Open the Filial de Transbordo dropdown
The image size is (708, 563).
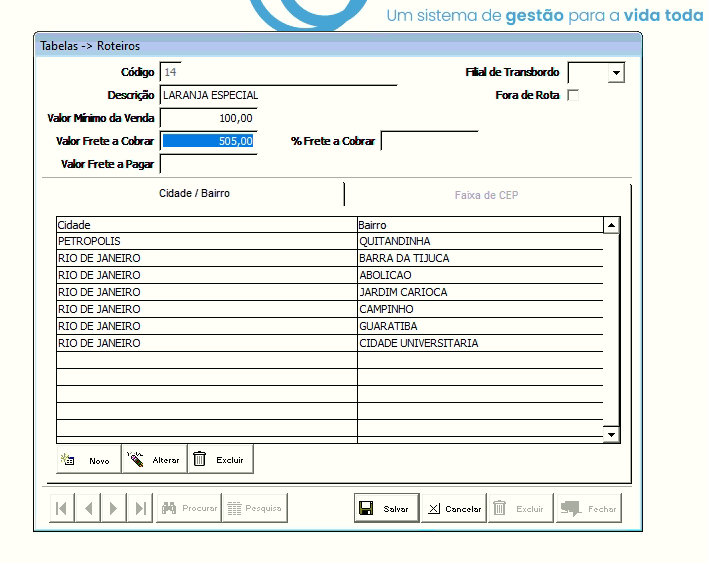click(615, 73)
